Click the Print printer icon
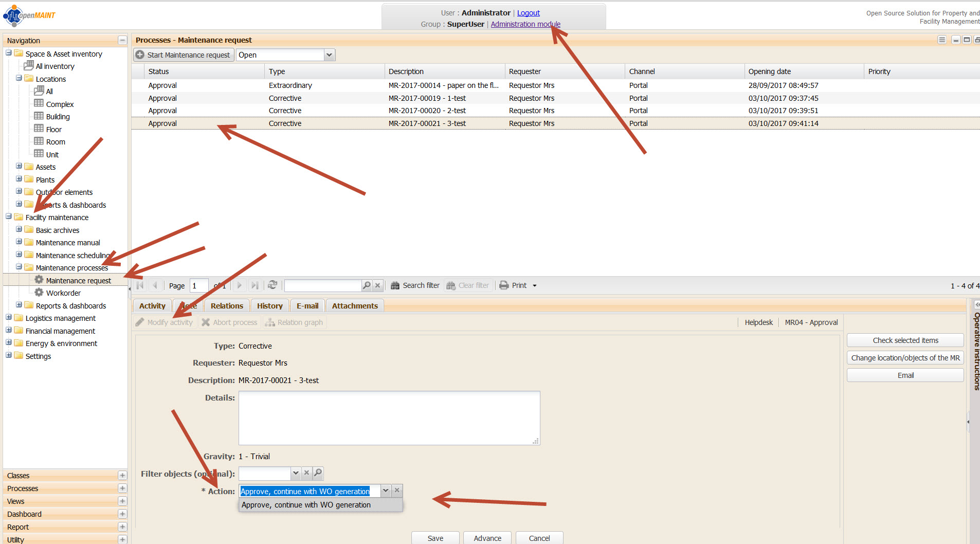 click(x=504, y=285)
